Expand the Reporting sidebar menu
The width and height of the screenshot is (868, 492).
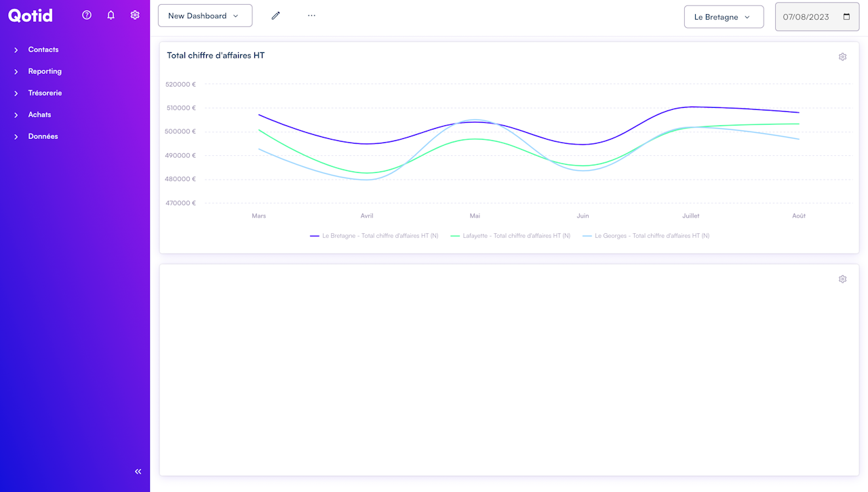45,71
